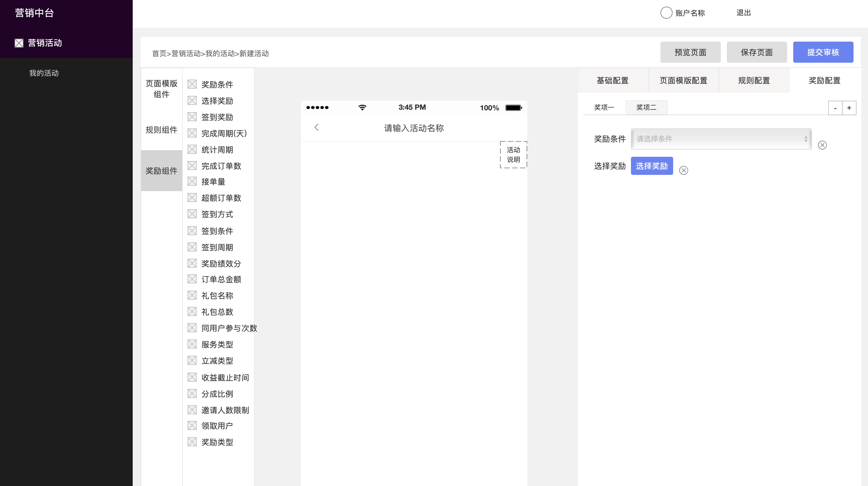Click the account avatar circle
Viewport: 868px width, 486px height.
666,12
